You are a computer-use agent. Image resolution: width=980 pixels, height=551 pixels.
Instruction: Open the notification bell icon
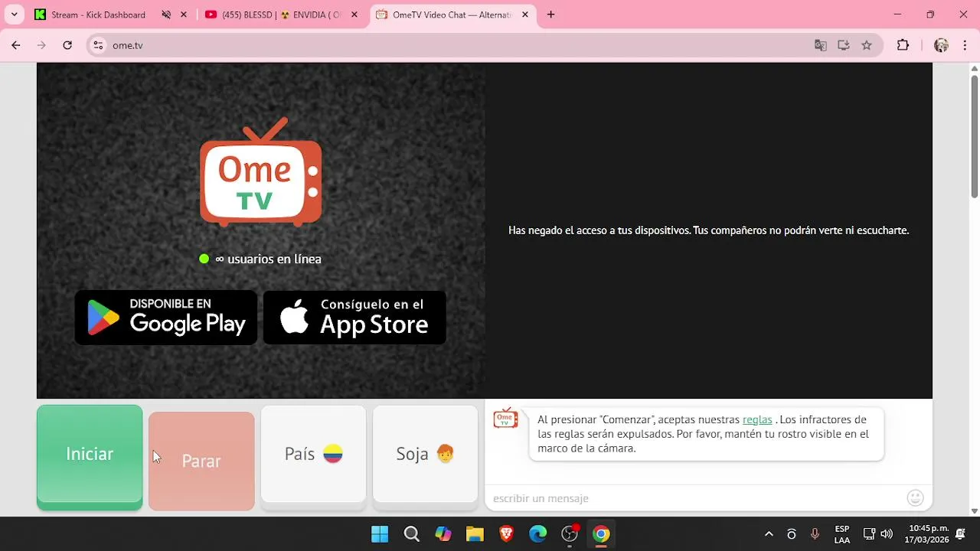[x=960, y=534]
